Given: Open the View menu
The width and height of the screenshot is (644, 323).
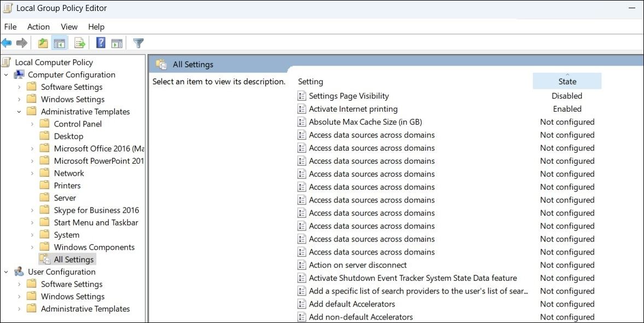Looking at the screenshot, I should point(69,26).
